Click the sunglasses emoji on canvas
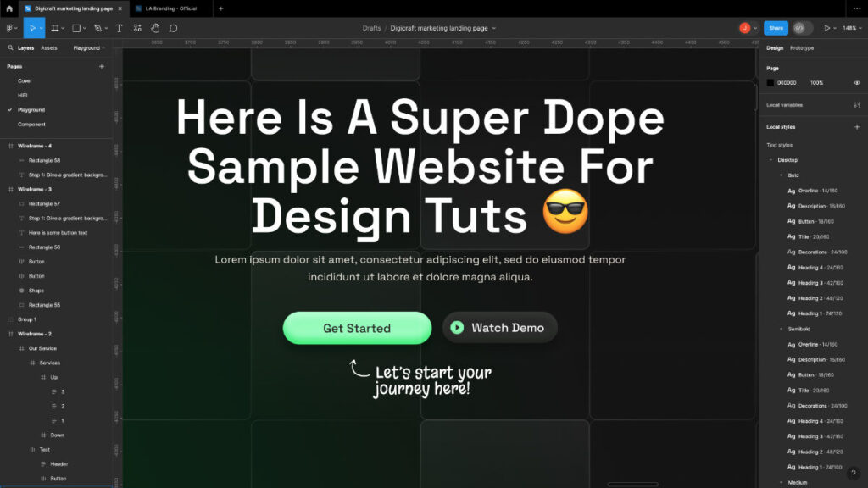Screen dimensions: 868x488 tap(565, 211)
